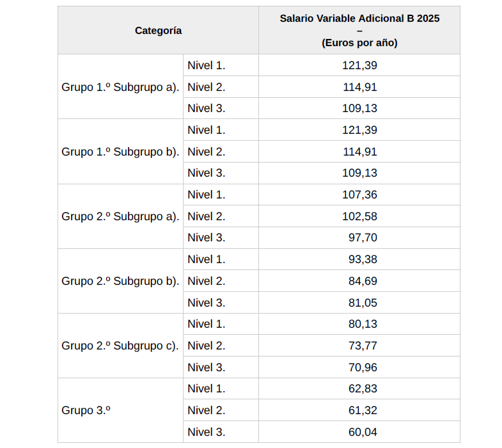This screenshot has height=448, width=502.
Task: Select the Grupo 1.º Subgrupo a) cell
Action: click(120, 87)
